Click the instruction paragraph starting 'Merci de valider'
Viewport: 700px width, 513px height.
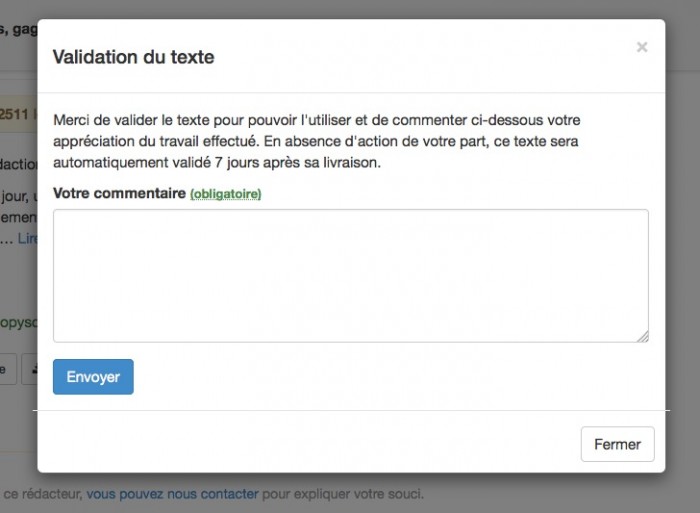[317, 141]
